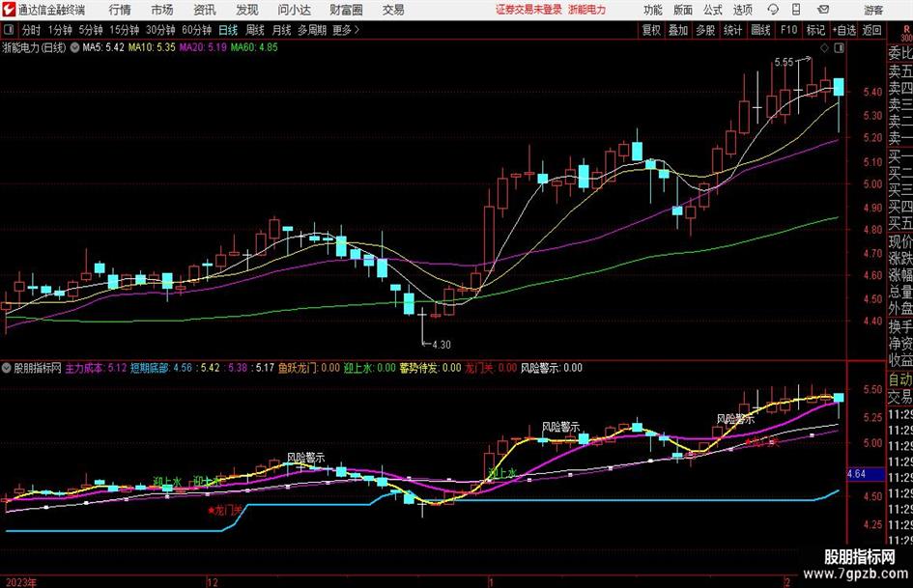Viewport: 913px width, 588px height.
Task: Select the 月线 monthly chart tab
Action: [x=281, y=30]
